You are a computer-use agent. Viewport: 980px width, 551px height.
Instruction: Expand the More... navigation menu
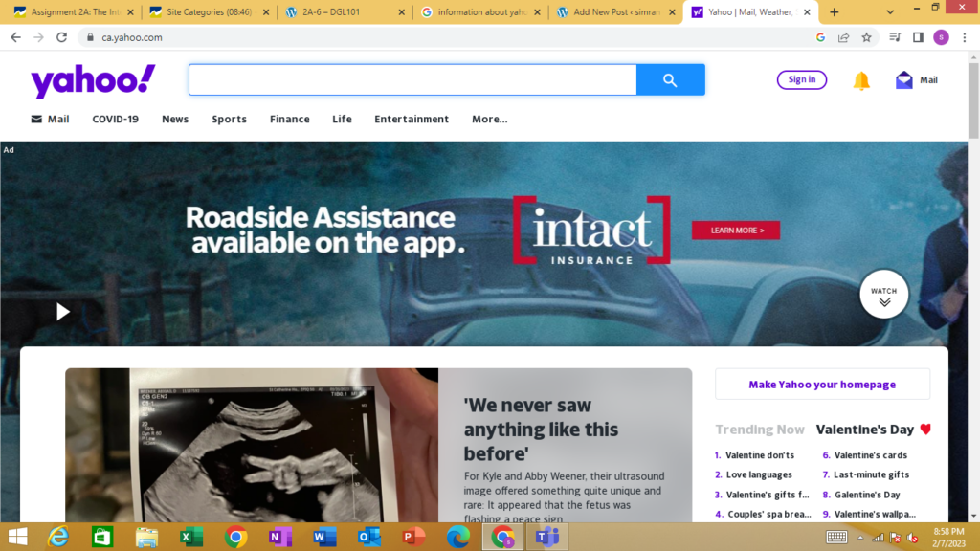pyautogui.click(x=489, y=120)
